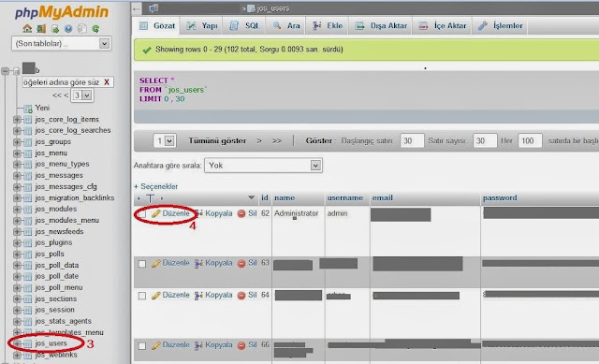Click the jos_users table icon in breadcrumb
This screenshot has height=364, width=599.
coord(251,8)
